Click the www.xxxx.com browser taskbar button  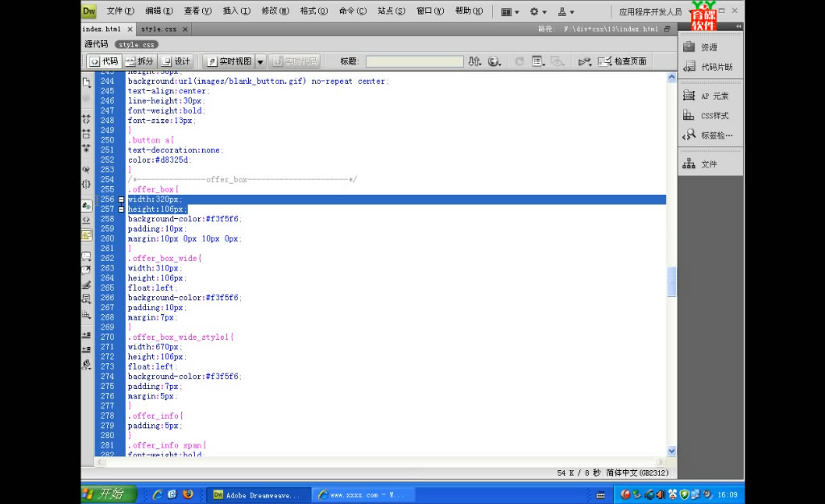tap(362, 494)
